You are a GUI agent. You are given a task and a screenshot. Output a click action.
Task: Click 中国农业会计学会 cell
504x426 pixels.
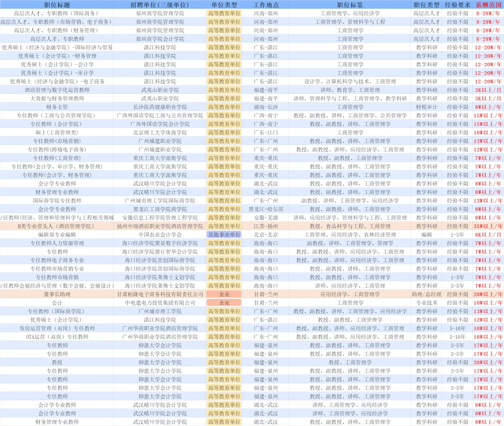160,235
